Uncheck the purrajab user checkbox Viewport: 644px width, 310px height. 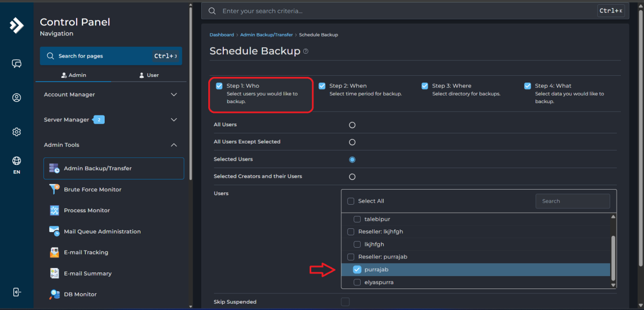coord(357,270)
